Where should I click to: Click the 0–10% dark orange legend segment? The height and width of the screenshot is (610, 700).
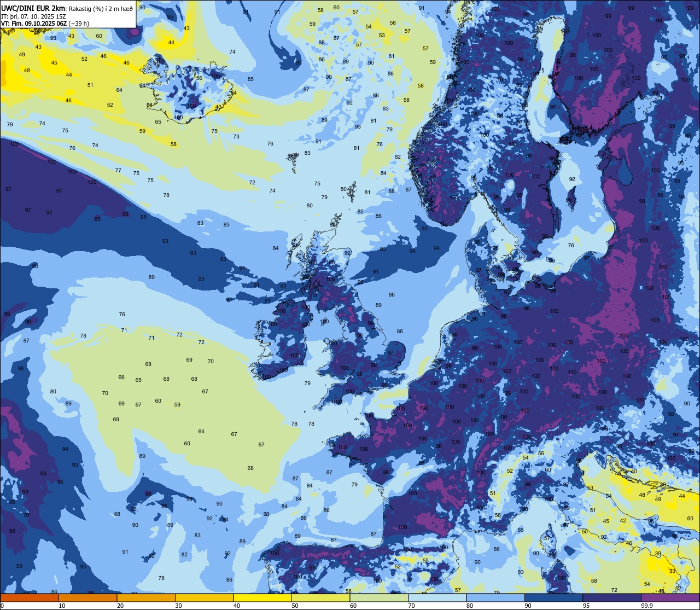tap(30, 597)
